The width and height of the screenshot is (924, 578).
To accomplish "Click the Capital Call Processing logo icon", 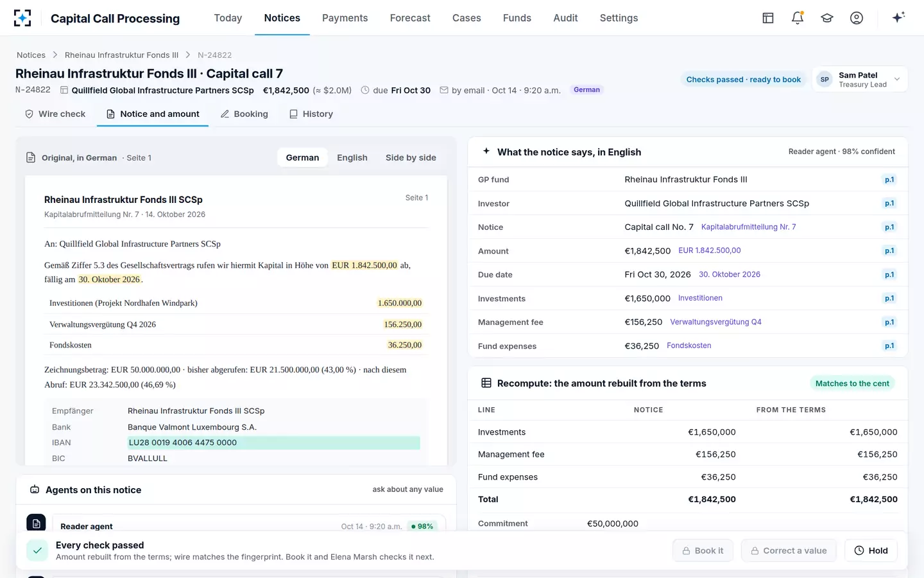I will [22, 18].
